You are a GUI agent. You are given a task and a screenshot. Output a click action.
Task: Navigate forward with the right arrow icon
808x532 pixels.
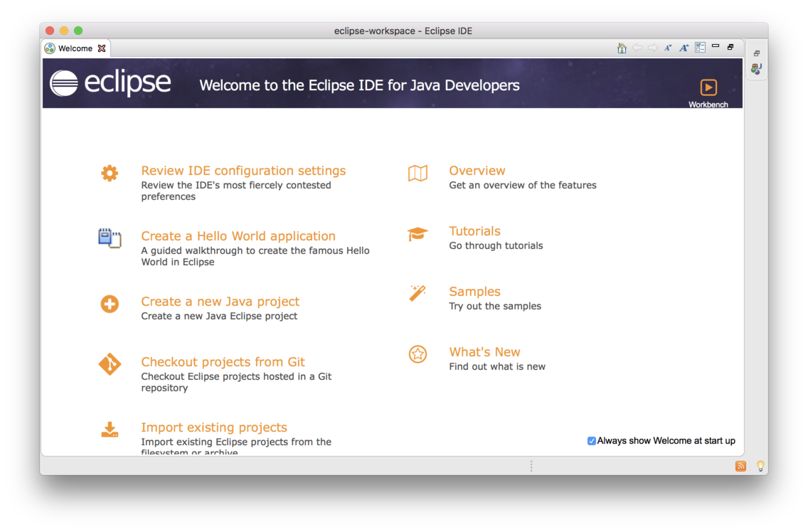coord(653,48)
